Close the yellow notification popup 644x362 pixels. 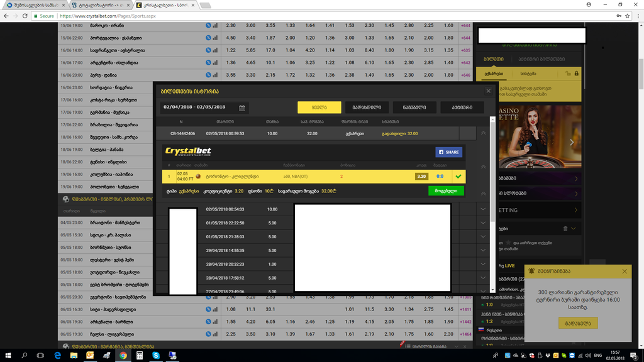(625, 271)
